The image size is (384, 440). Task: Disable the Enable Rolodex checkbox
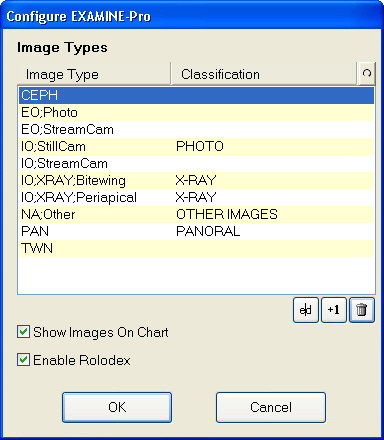pyautogui.click(x=23, y=360)
